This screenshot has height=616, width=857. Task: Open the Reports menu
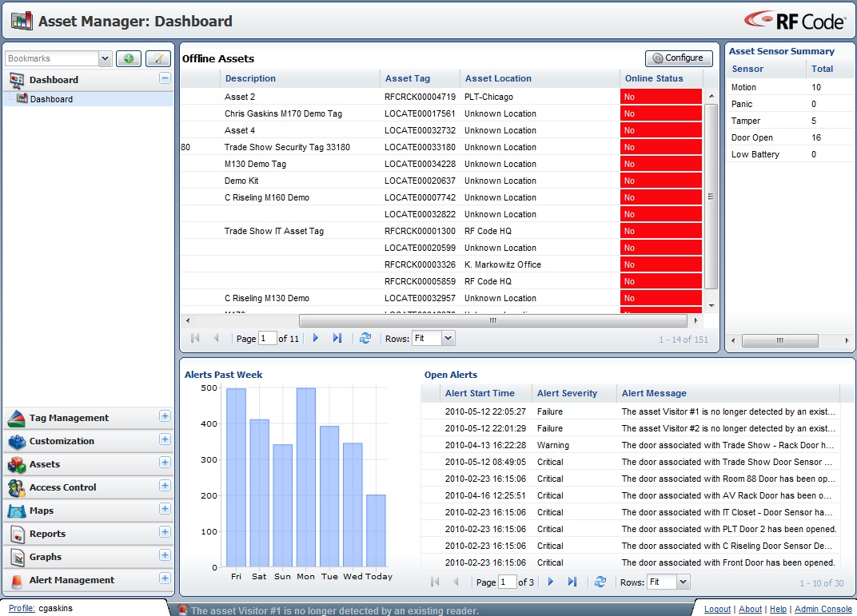tap(47, 534)
